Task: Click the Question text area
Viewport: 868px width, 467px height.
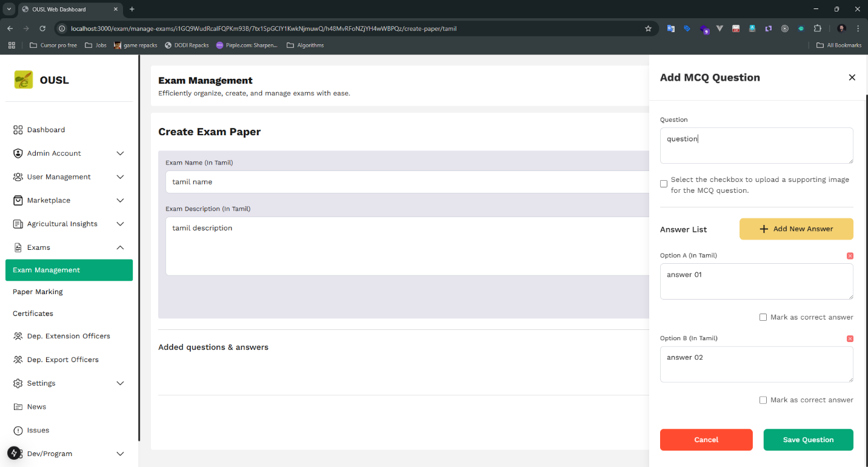Action: pos(756,146)
